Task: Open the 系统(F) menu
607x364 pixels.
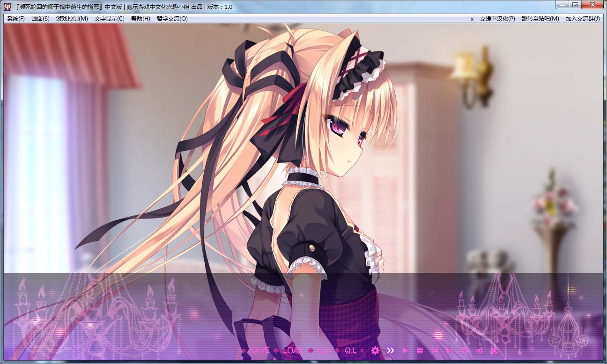Action: [x=16, y=19]
